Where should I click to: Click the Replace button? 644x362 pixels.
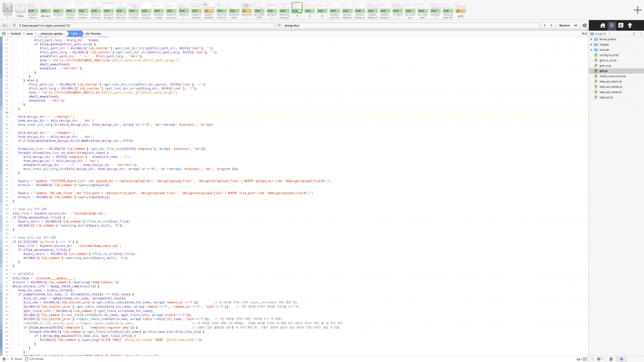(x=564, y=25)
